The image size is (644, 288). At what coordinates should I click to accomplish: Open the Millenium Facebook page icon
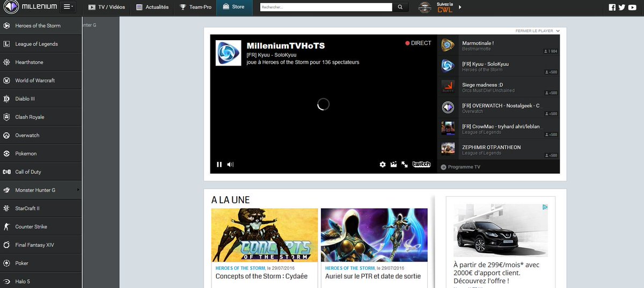612,7
